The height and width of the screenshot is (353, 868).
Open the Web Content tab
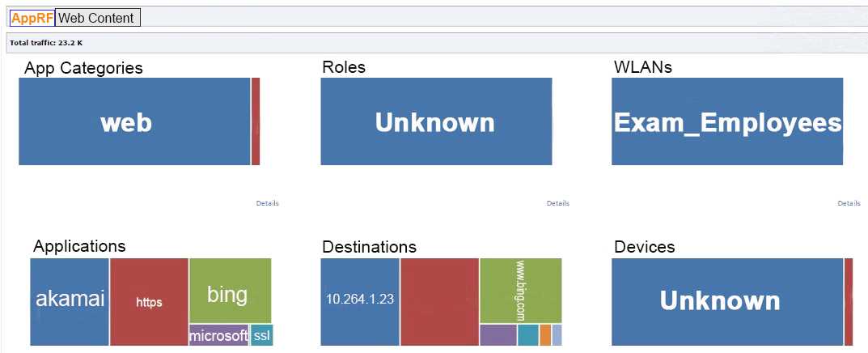point(98,18)
